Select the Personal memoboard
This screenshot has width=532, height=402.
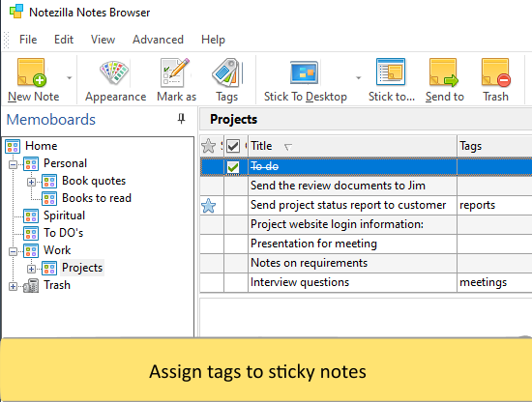pyautogui.click(x=65, y=163)
